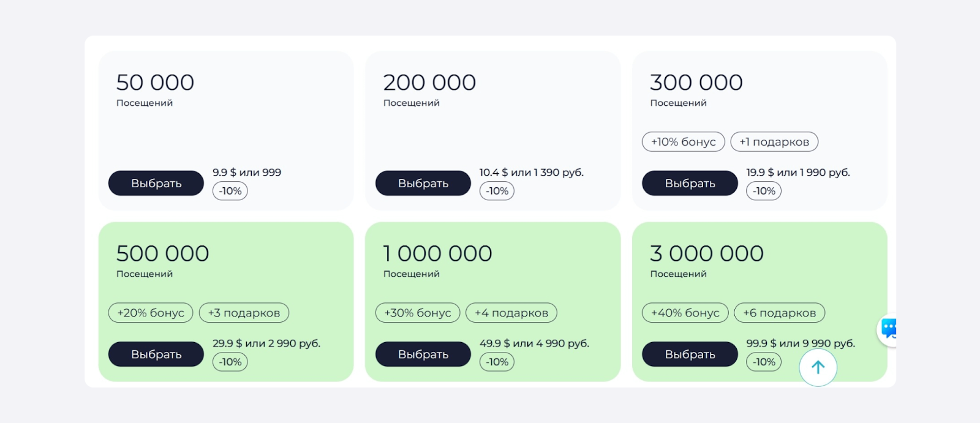Click the +6 подарков tag

point(779,313)
